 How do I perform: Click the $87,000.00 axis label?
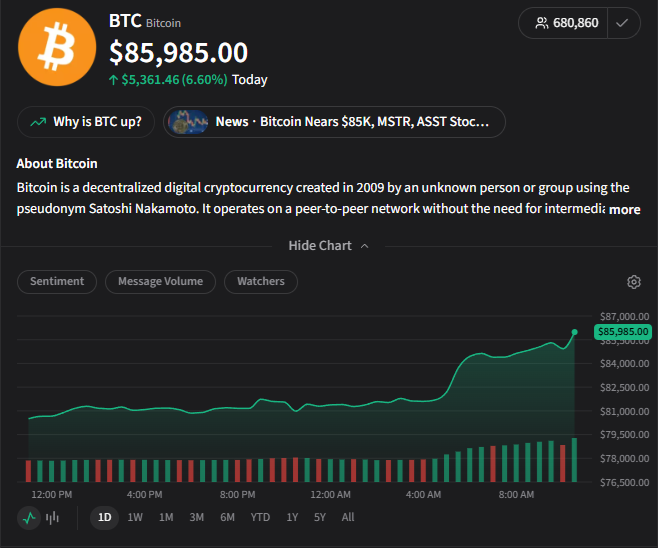624,316
